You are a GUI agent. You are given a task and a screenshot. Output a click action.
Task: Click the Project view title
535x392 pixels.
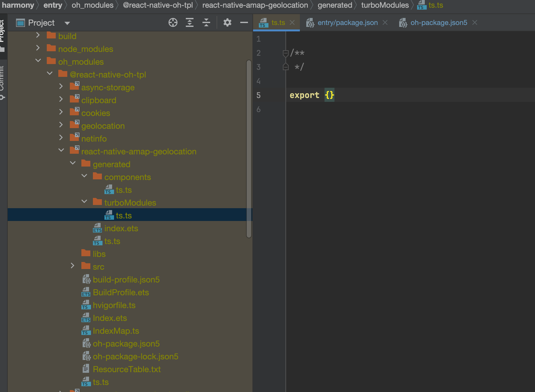[41, 23]
